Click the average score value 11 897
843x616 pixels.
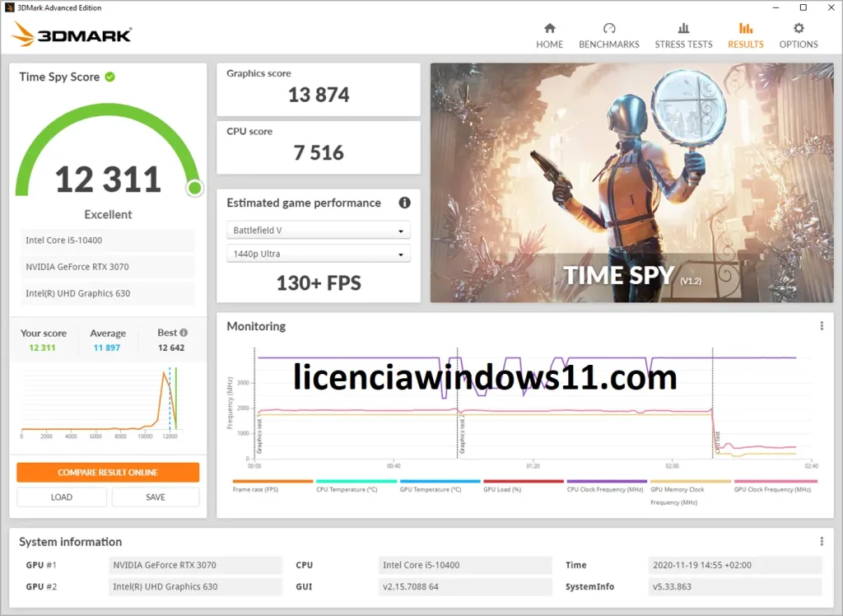107,348
